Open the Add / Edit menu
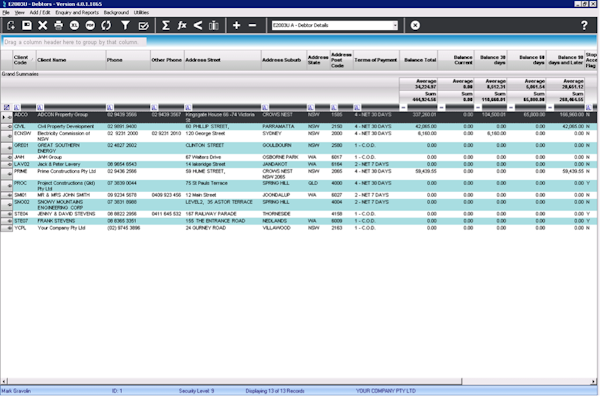 40,13
